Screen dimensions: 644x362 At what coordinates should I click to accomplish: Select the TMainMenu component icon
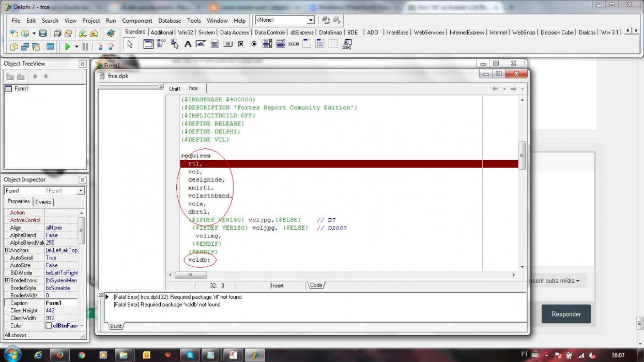[161, 44]
